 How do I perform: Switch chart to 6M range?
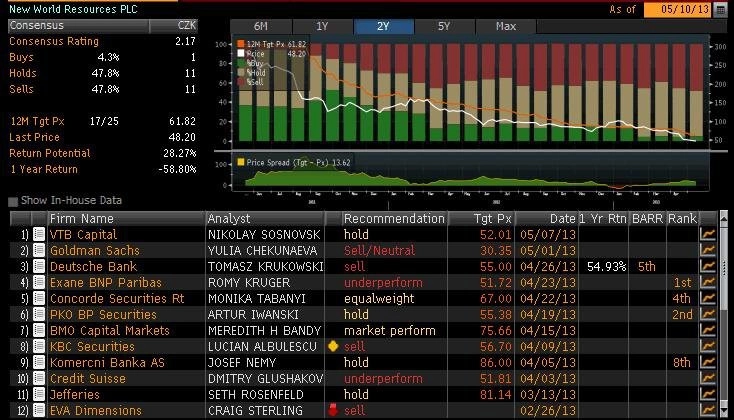[261, 26]
